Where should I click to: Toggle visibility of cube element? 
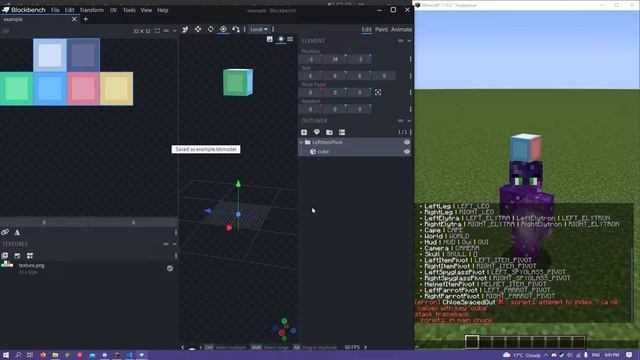coord(407,151)
